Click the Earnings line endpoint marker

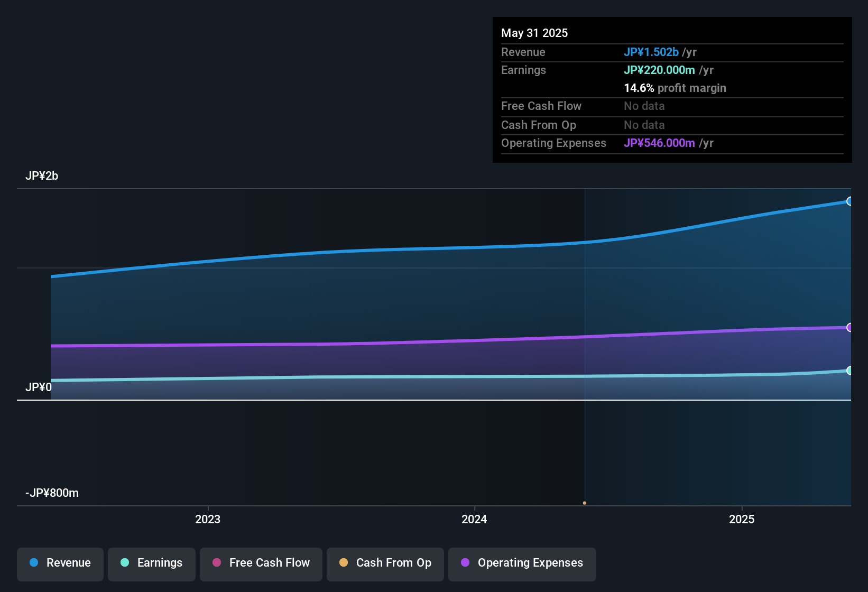(849, 371)
